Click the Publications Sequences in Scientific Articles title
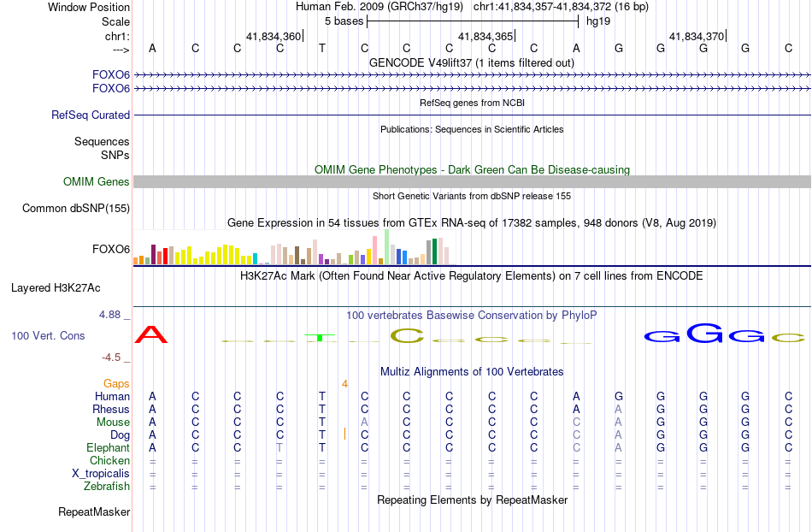Image resolution: width=812 pixels, height=532 pixels. pos(472,129)
